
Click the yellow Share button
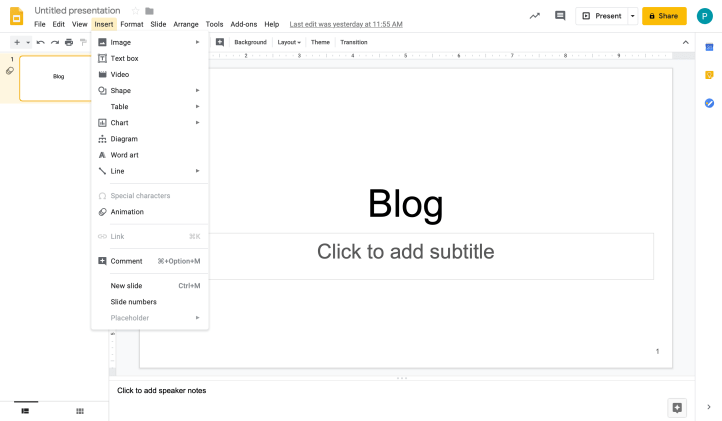tap(664, 16)
